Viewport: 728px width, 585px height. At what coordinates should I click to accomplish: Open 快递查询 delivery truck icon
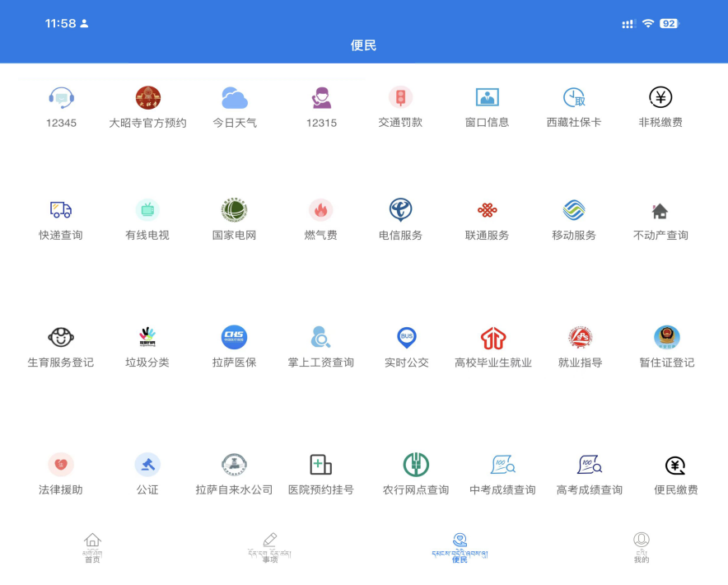pos(61,210)
